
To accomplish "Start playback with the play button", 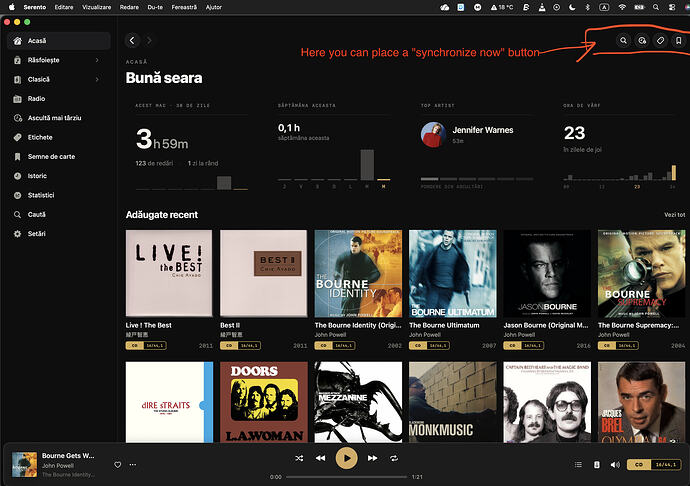I will coord(346,458).
